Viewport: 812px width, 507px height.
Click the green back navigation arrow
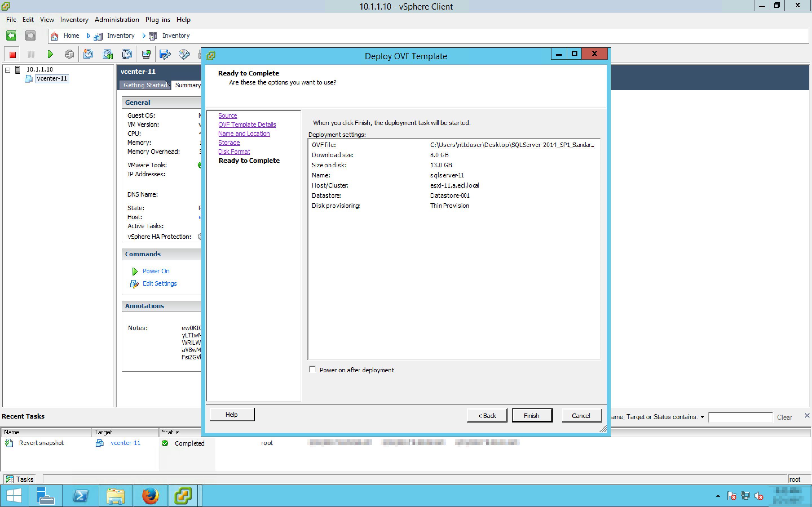pos(11,35)
